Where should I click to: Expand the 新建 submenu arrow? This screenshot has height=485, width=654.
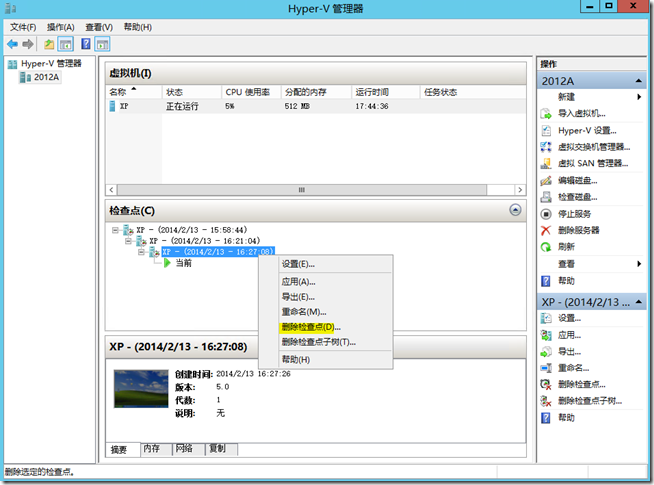pyautogui.click(x=639, y=97)
